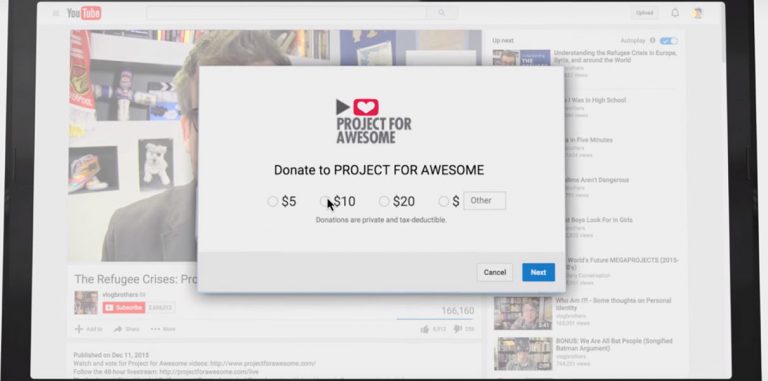Click Published on Dec 11, 2015 text
This screenshot has width=768, height=381.
(x=111, y=355)
